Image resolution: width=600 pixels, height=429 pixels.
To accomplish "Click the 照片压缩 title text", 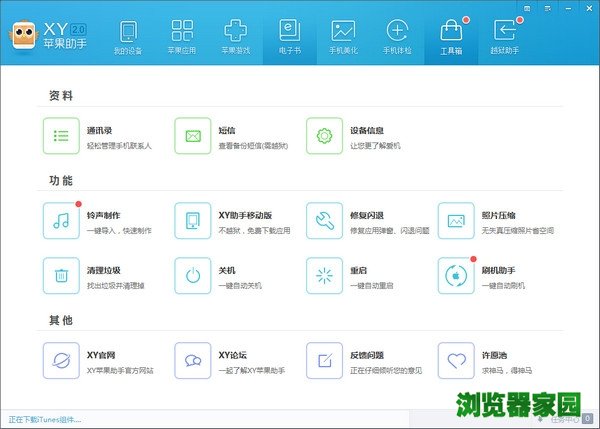I will [x=498, y=215].
